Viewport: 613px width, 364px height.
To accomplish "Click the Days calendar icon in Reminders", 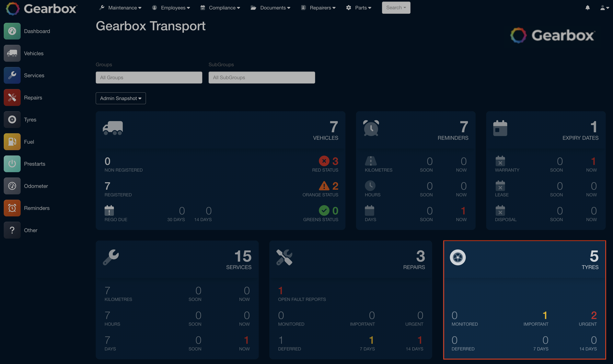I will coord(369,210).
